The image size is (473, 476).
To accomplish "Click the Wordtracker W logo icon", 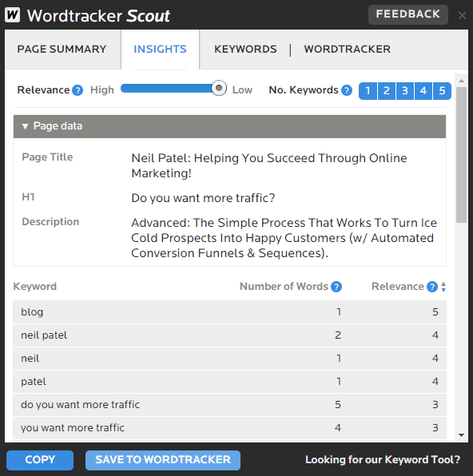I will (13, 15).
